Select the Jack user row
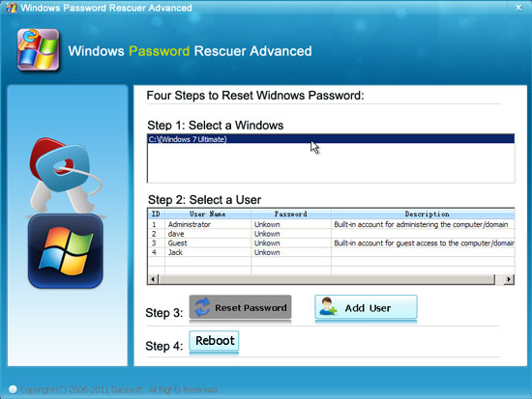The image size is (532, 399). (x=331, y=252)
